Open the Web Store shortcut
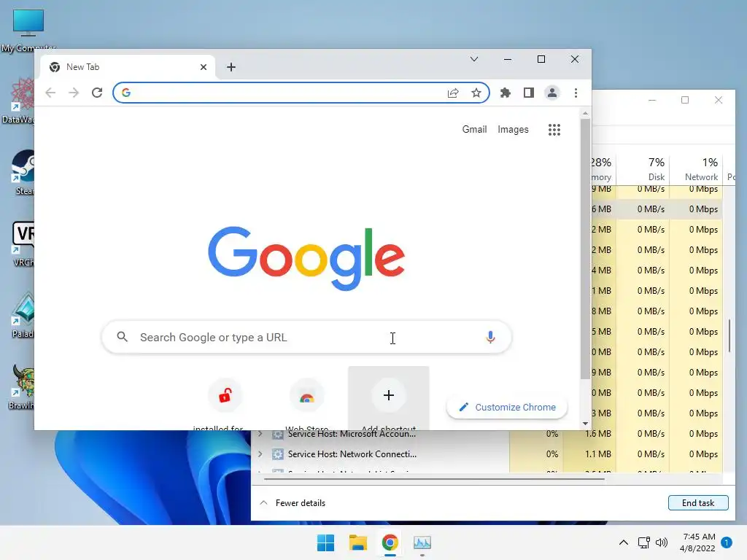The width and height of the screenshot is (747, 560). pos(307,395)
